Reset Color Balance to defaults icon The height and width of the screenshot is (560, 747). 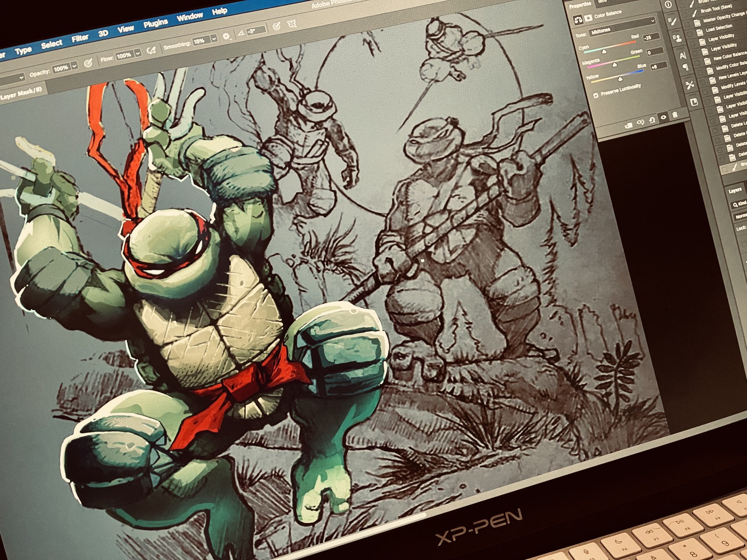point(652,120)
